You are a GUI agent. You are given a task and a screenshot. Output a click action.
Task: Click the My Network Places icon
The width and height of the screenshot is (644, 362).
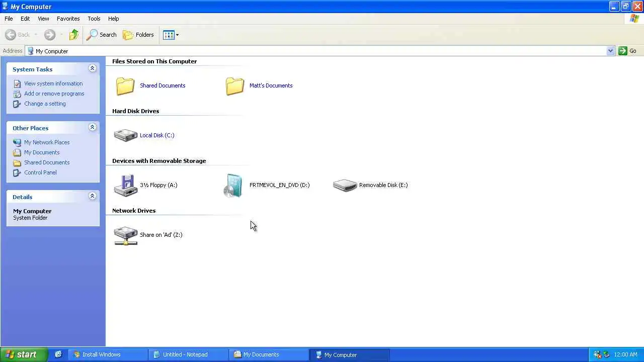[18, 142]
